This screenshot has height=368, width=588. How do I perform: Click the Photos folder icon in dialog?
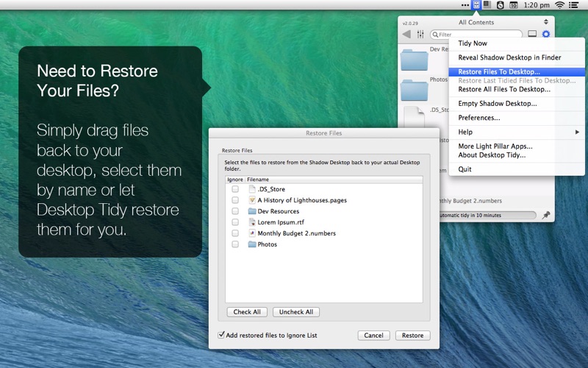click(x=252, y=244)
